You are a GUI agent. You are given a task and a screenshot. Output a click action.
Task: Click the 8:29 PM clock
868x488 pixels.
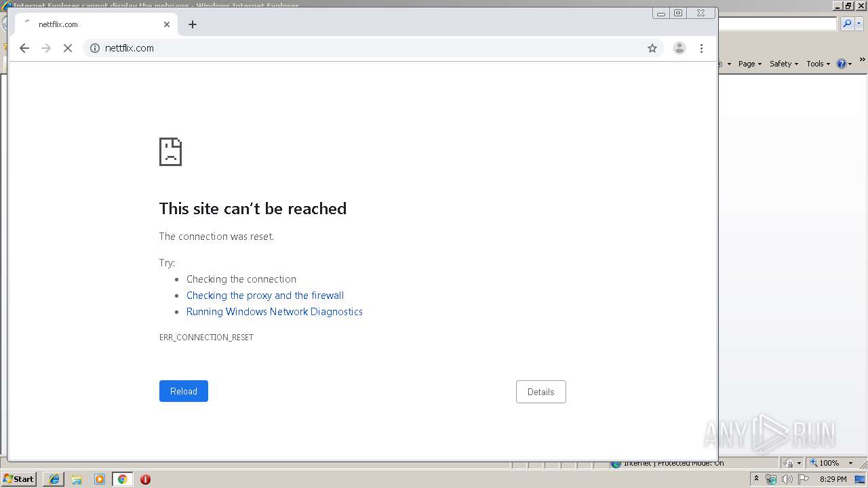[x=833, y=479]
